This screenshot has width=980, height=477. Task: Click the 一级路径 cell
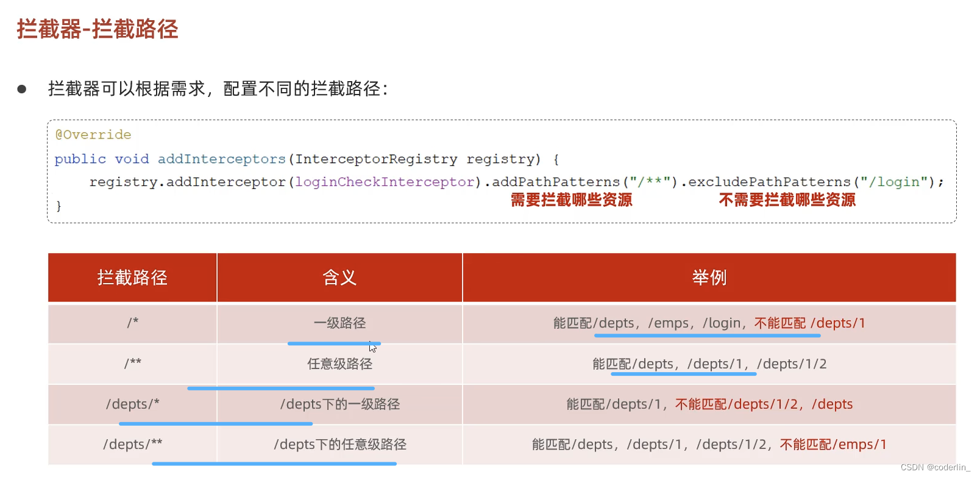[x=339, y=323]
